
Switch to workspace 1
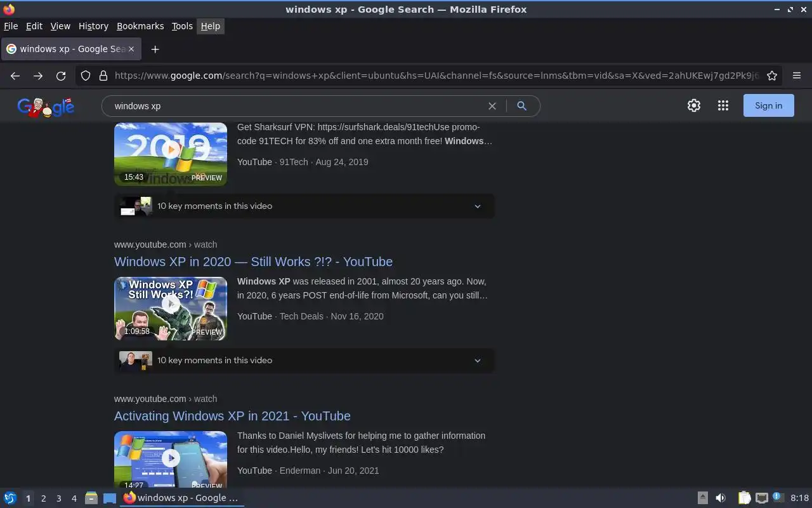click(28, 498)
